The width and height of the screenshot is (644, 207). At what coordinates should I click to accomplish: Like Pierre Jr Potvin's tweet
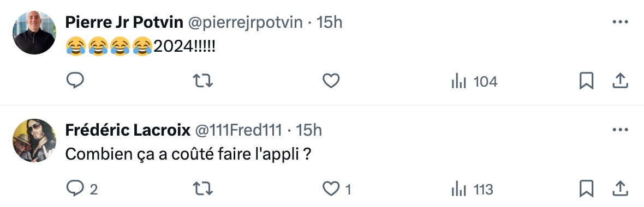(x=331, y=81)
